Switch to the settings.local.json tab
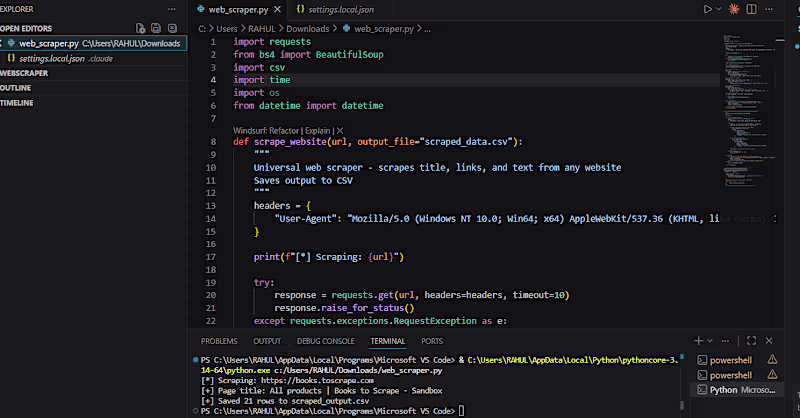 tap(341, 9)
